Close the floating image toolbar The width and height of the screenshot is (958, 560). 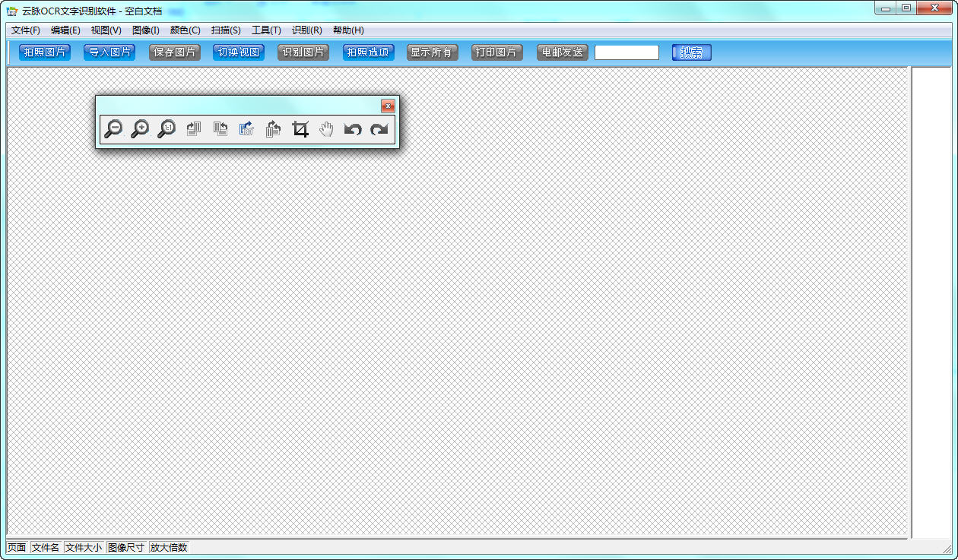tap(388, 106)
